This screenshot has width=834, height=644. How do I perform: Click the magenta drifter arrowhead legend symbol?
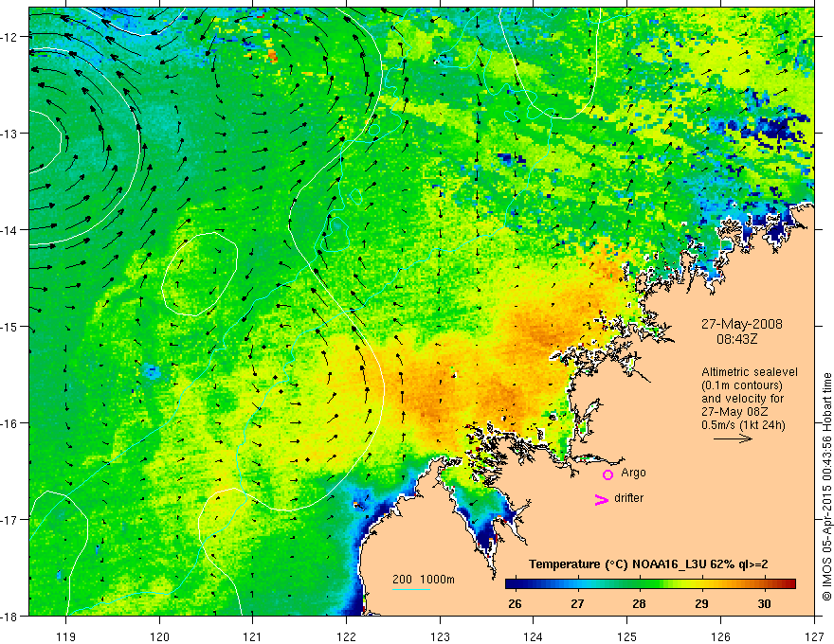(x=602, y=500)
